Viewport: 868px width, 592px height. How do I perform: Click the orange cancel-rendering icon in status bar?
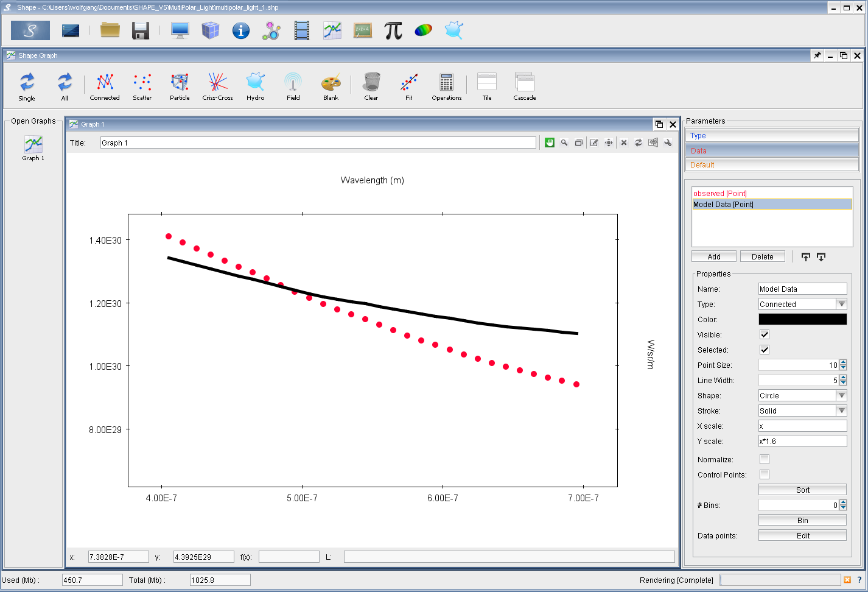(x=847, y=580)
